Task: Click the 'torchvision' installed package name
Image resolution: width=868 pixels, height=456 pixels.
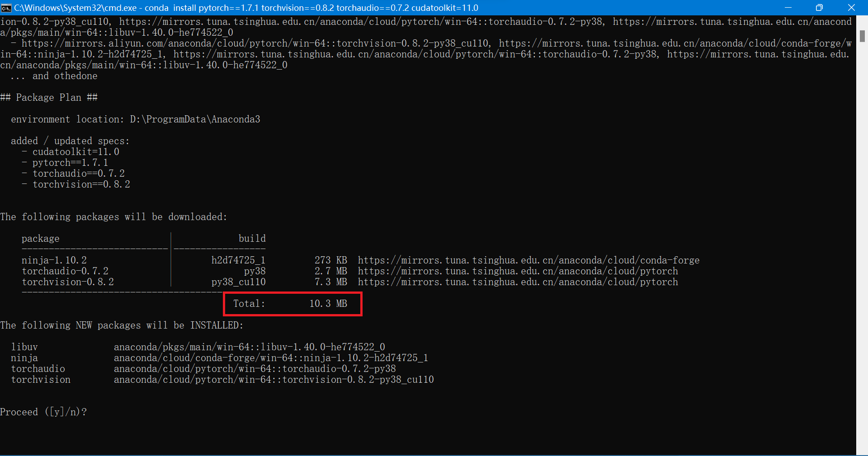Action: (40, 380)
